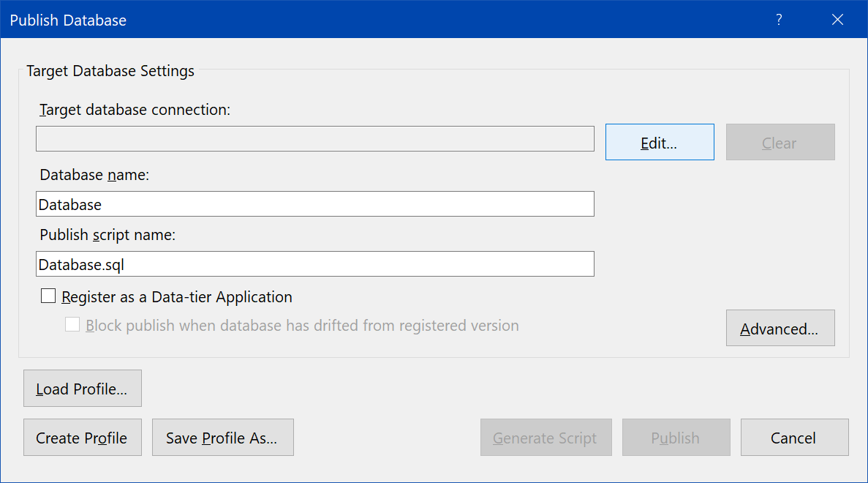Click the Edit... connection button

659,142
